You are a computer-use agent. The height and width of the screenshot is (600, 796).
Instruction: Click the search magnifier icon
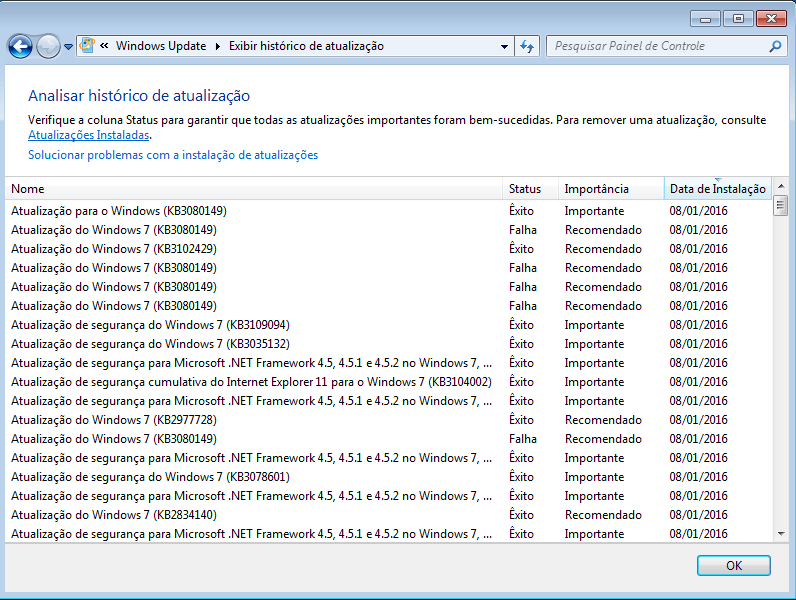pos(775,46)
